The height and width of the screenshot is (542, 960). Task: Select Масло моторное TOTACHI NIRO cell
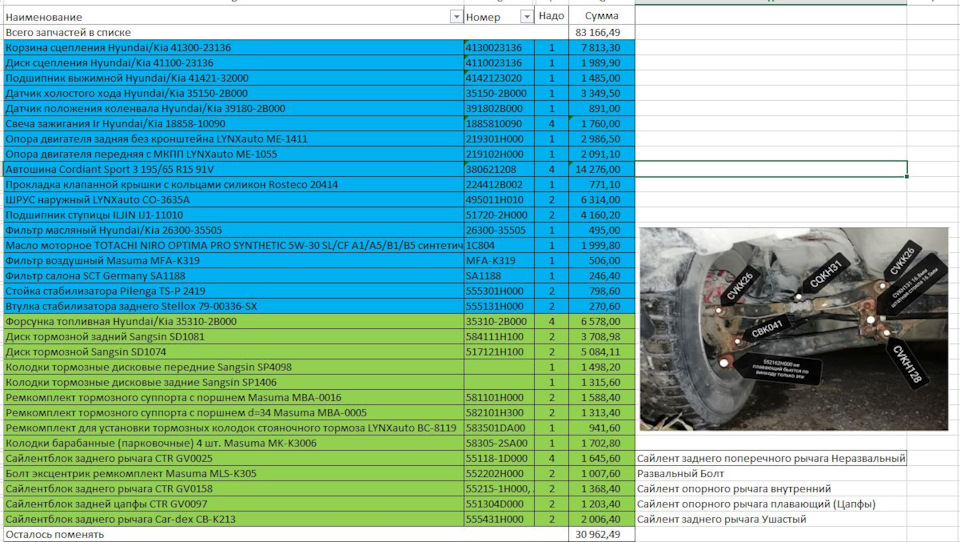[233, 245]
